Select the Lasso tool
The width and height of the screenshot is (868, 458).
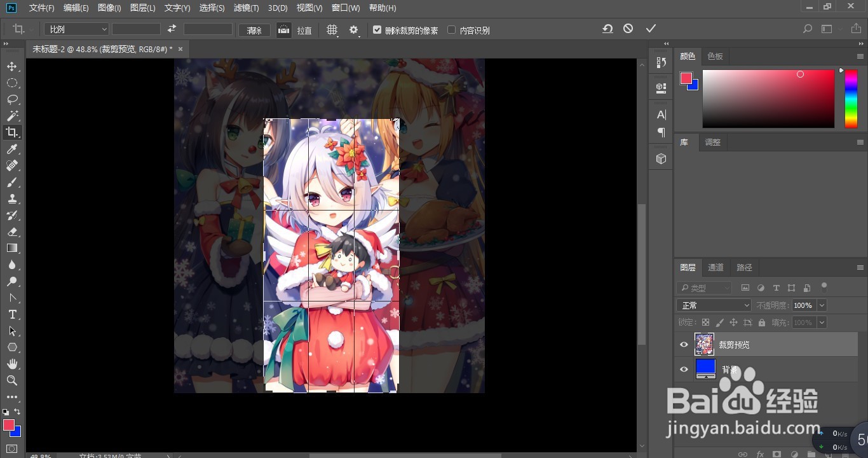click(x=12, y=100)
